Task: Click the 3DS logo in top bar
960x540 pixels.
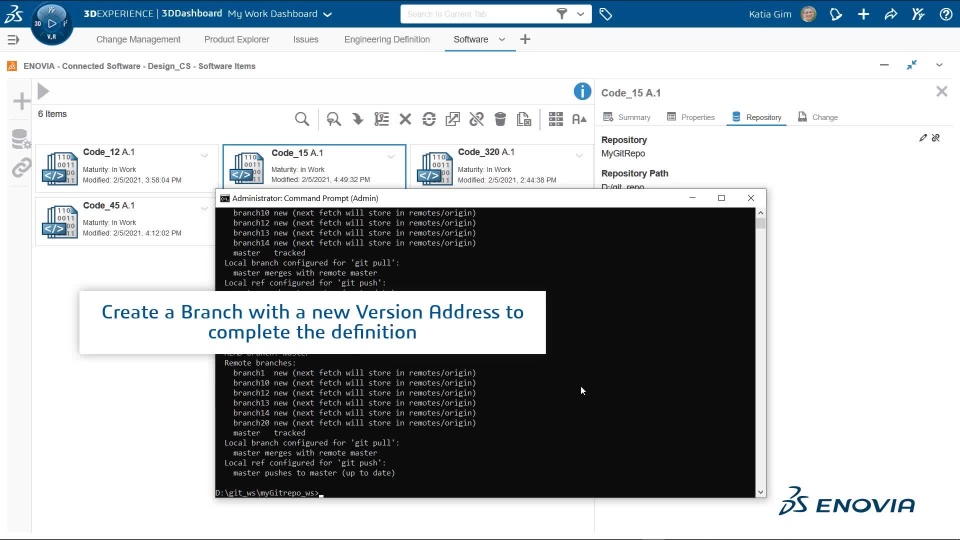Action: click(13, 13)
